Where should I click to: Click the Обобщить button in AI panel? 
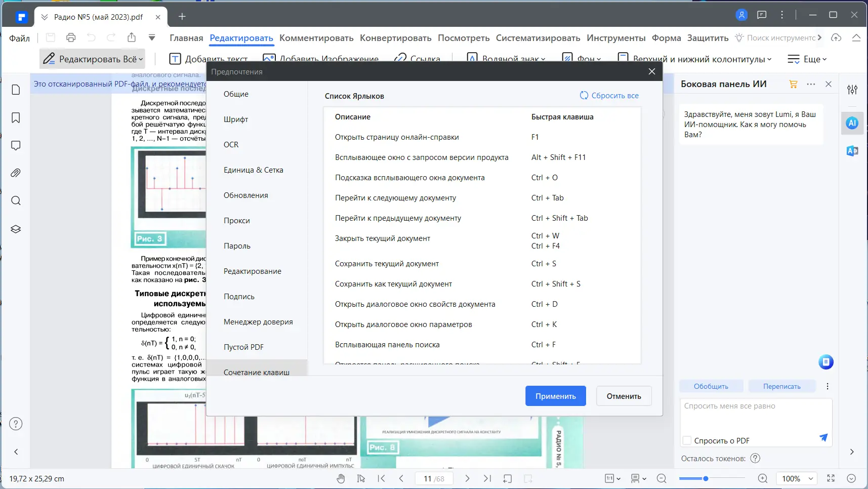pos(711,386)
